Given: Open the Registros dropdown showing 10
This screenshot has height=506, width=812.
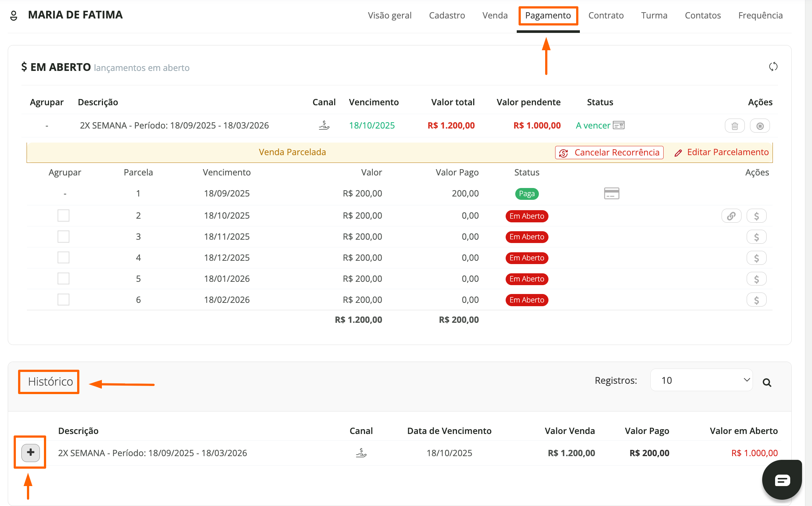Looking at the screenshot, I should click(701, 380).
